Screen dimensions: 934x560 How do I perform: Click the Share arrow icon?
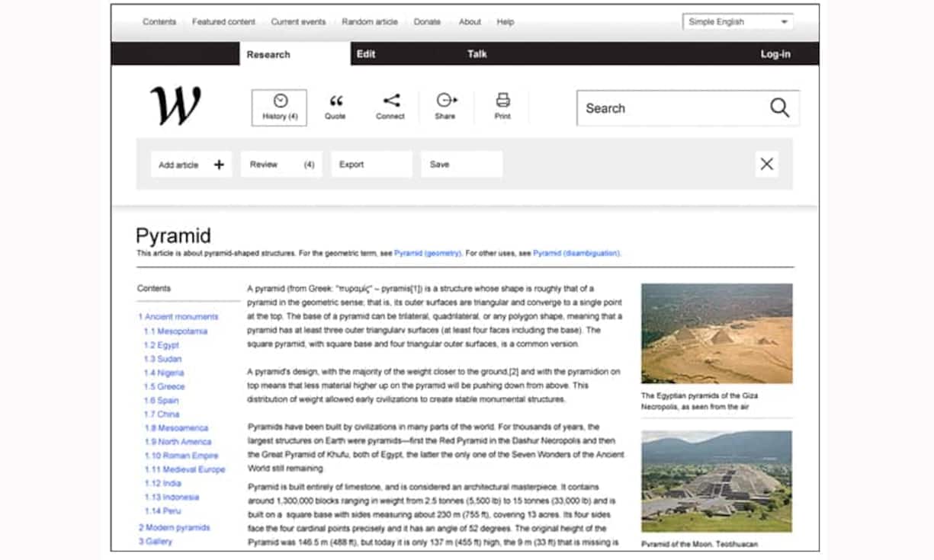(x=446, y=101)
